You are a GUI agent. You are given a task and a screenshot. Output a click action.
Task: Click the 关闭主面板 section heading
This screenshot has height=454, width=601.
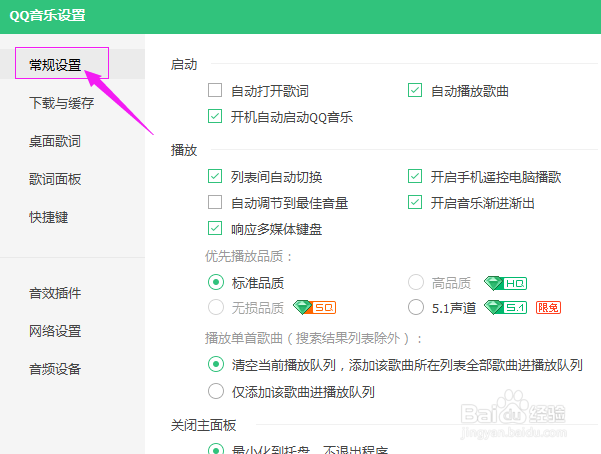203,425
